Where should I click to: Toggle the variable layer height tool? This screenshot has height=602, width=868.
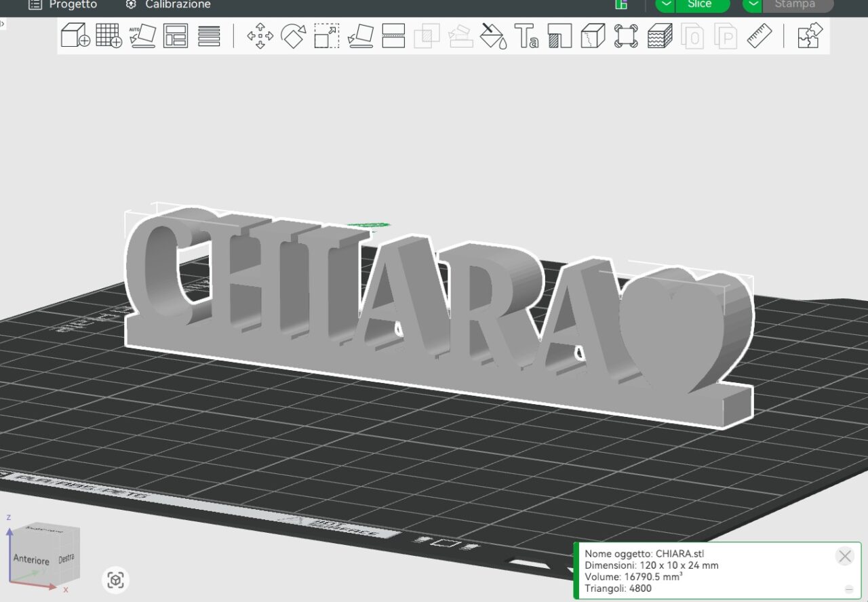659,35
